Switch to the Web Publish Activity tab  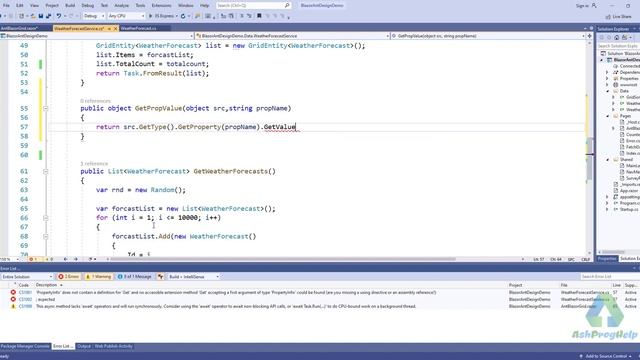pos(113,347)
